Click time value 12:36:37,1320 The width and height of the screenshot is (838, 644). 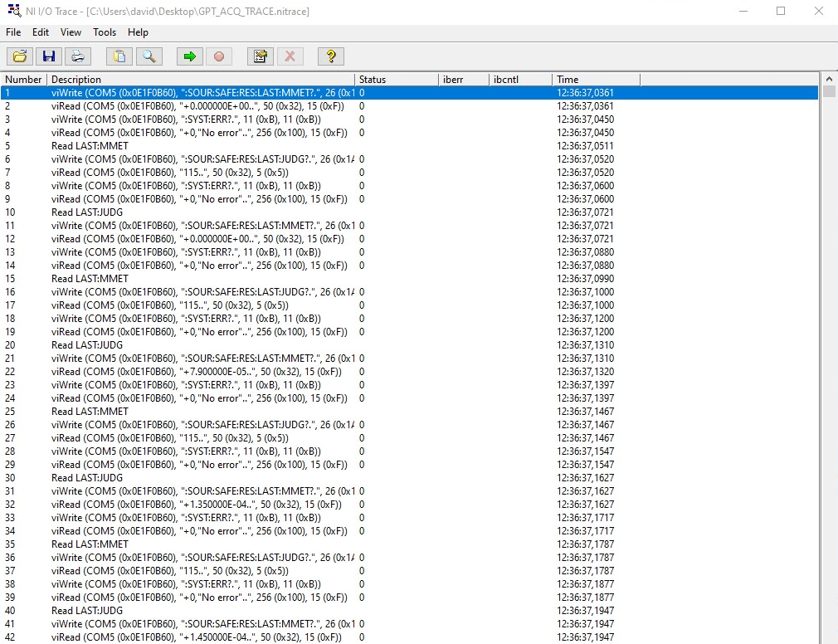point(585,372)
